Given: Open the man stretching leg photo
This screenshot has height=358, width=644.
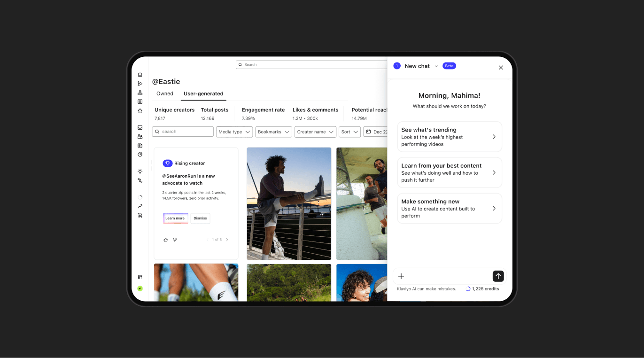Looking at the screenshot, I should click(x=289, y=203).
